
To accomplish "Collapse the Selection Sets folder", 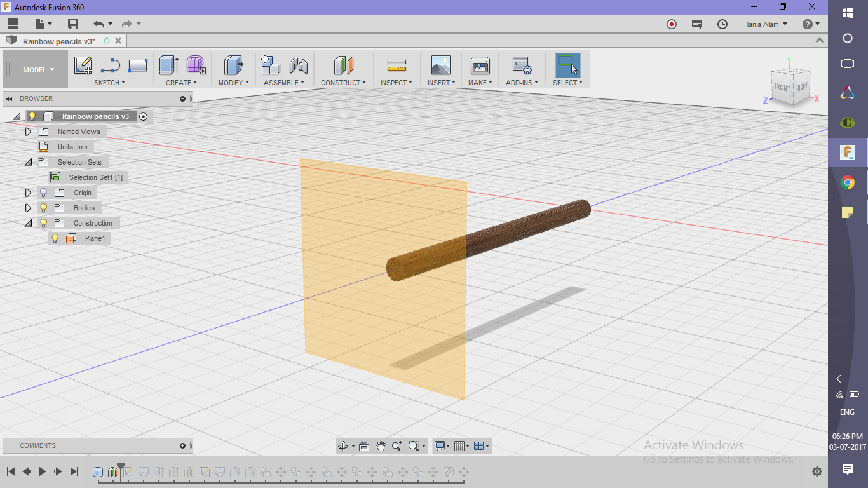I will tap(28, 162).
